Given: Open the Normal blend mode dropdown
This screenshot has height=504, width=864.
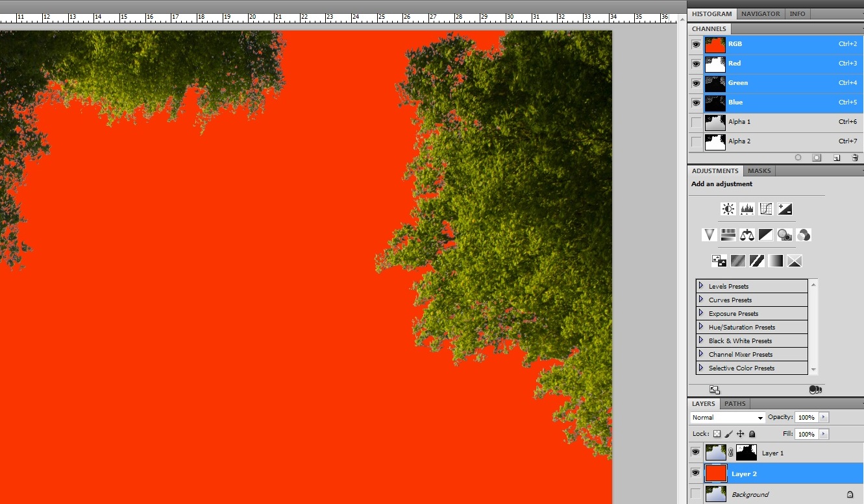Looking at the screenshot, I should pos(728,418).
